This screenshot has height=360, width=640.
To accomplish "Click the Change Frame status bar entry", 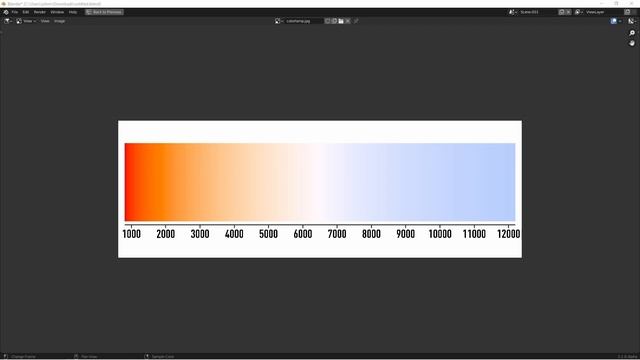I will point(20,357).
